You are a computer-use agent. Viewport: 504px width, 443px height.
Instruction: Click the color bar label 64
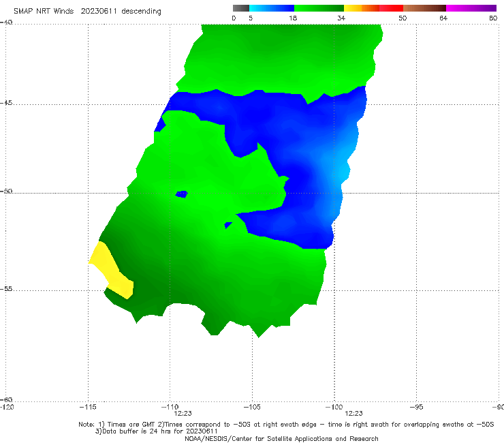(x=443, y=18)
